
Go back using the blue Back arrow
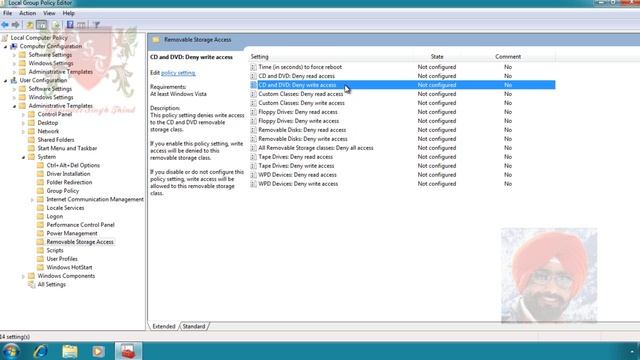pos(5,25)
